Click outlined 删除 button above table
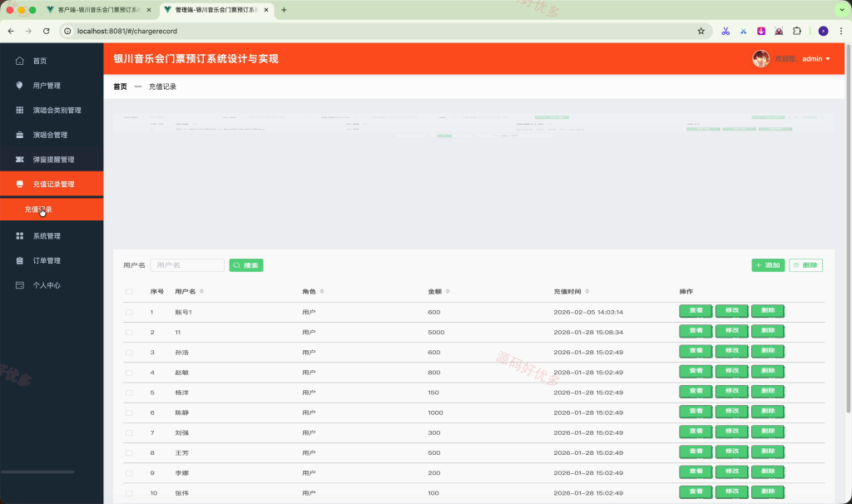The width and height of the screenshot is (852, 504). 805,265
